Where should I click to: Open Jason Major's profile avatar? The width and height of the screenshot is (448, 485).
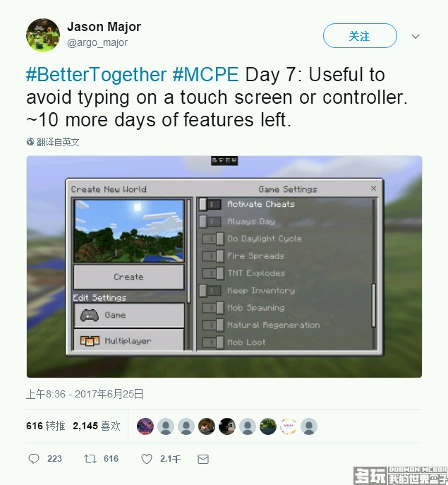click(x=43, y=35)
